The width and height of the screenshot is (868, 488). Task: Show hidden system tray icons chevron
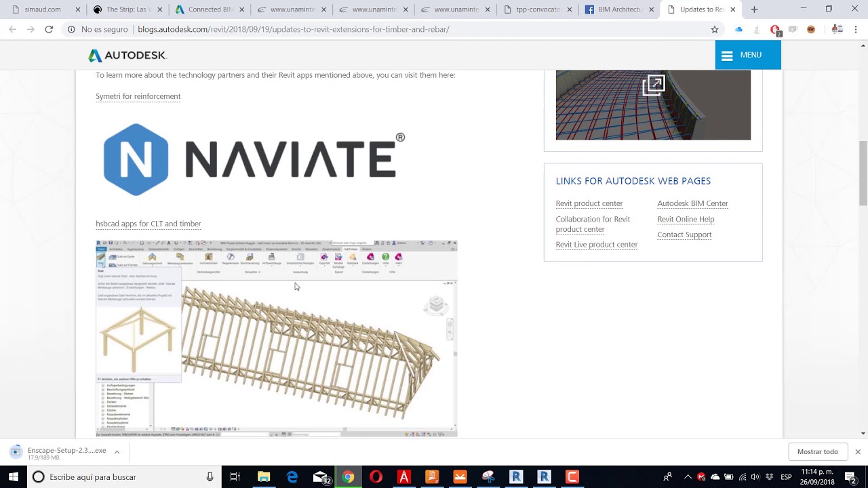pyautogui.click(x=688, y=477)
